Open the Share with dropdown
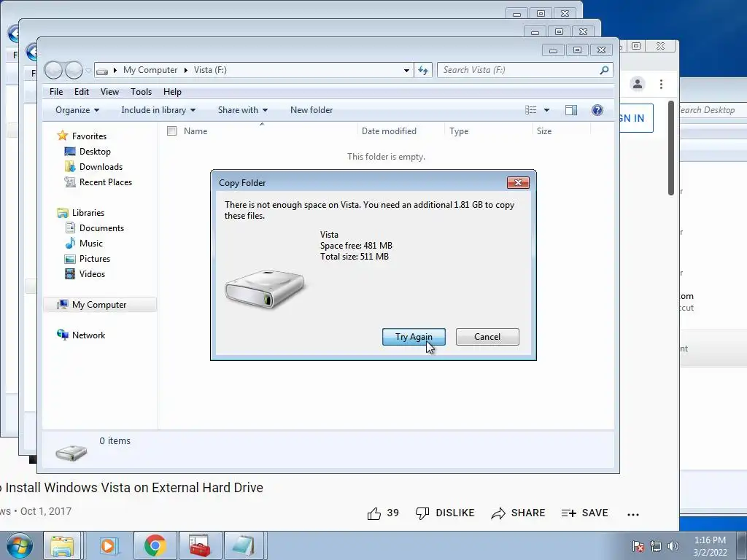The height and width of the screenshot is (560, 747). pyautogui.click(x=242, y=110)
